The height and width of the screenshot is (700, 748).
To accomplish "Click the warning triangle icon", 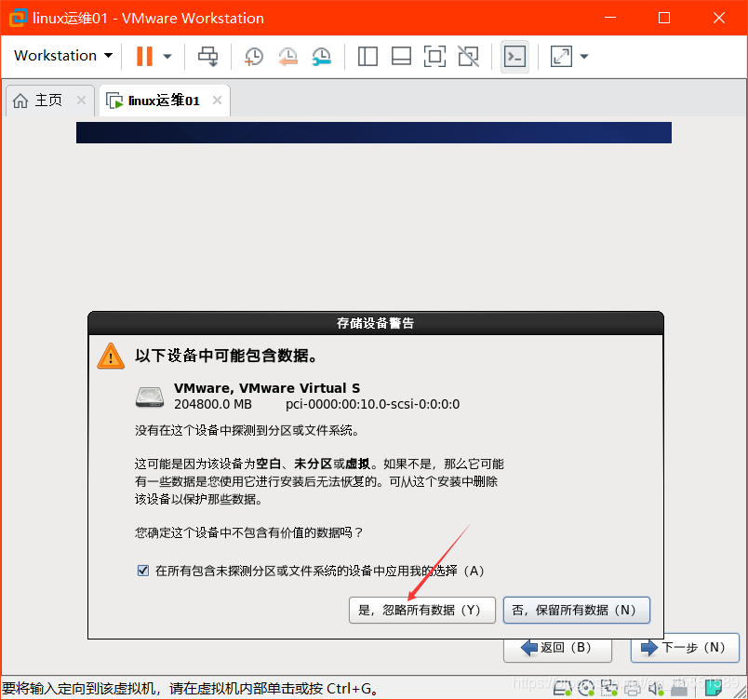I will pyautogui.click(x=111, y=357).
